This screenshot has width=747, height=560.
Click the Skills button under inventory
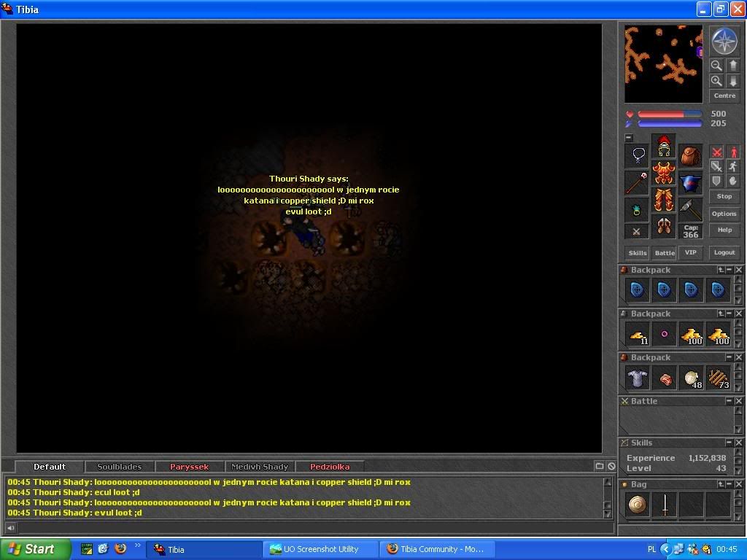(638, 253)
